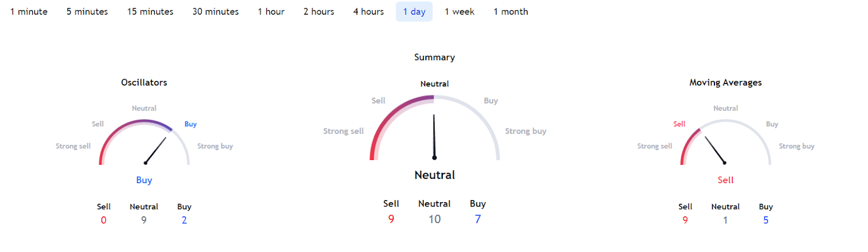This screenshot has width=868, height=252.
Task: Select the 4 hours interval
Action: (x=368, y=11)
